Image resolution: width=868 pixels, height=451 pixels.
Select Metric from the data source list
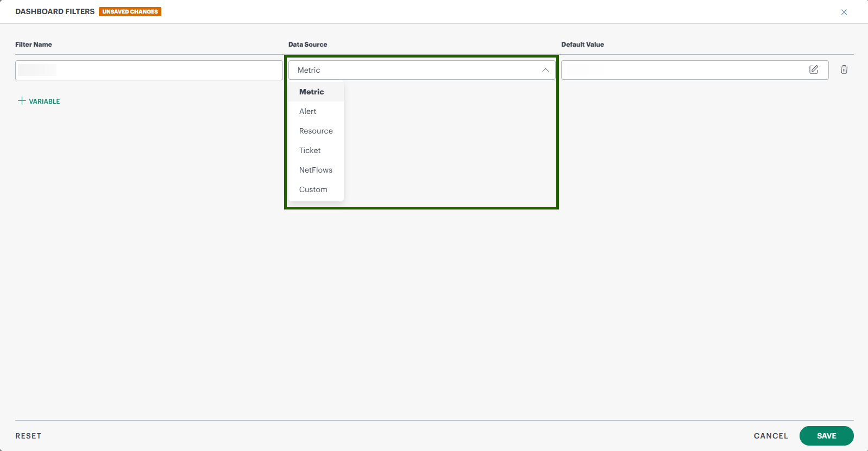pyautogui.click(x=312, y=92)
